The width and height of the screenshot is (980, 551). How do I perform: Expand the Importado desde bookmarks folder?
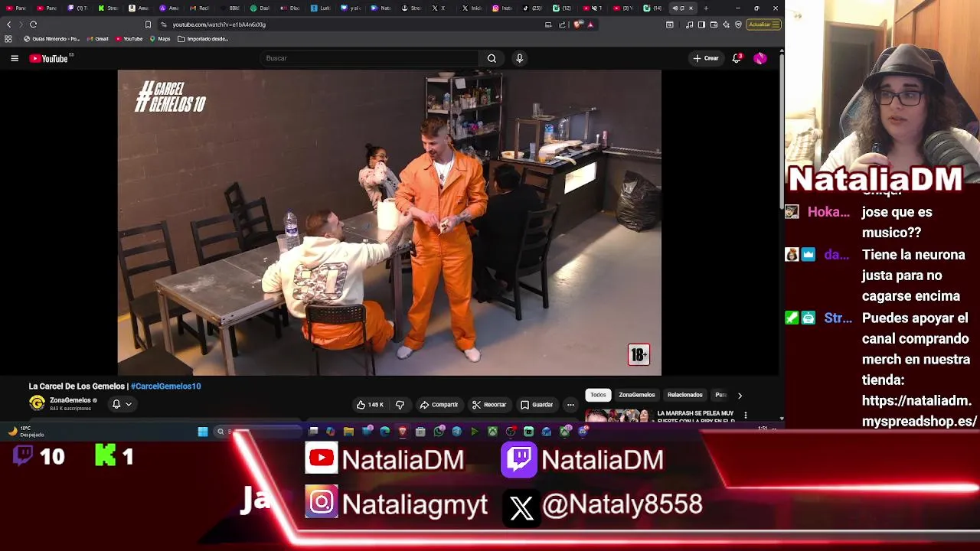(x=203, y=39)
